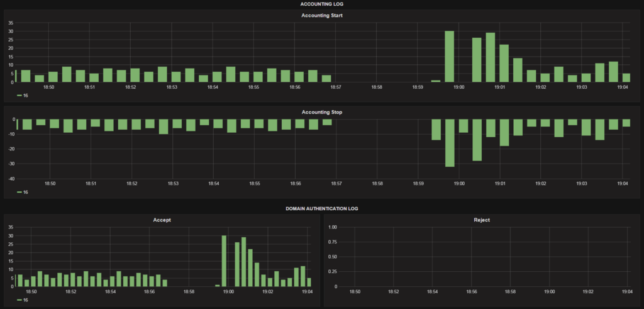Click the 35 value on Accounting Start y-axis
This screenshot has width=644, height=309.
point(11,23)
